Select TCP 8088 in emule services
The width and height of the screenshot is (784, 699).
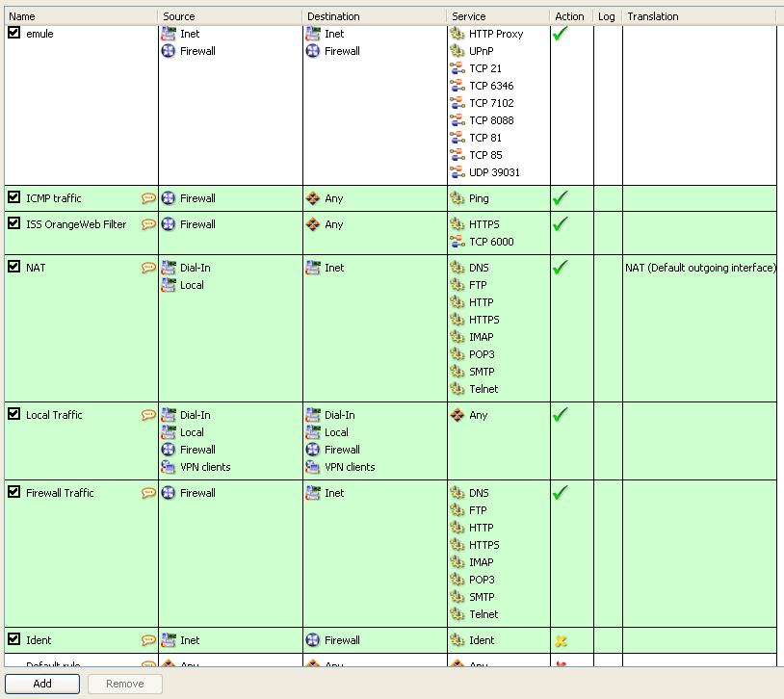(491, 120)
